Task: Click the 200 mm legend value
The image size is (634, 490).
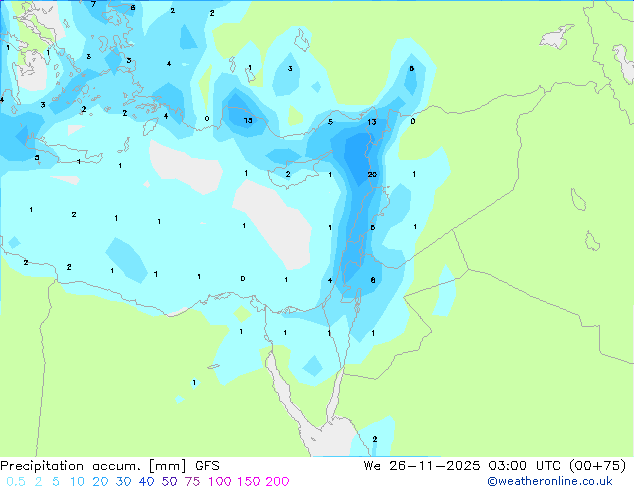Action: [x=277, y=482]
